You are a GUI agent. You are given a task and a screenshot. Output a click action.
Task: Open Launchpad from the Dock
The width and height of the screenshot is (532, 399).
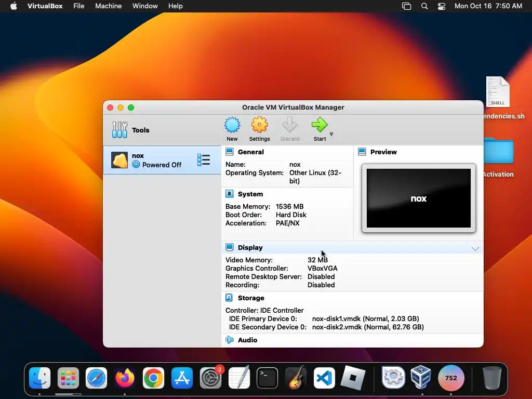[x=68, y=378]
